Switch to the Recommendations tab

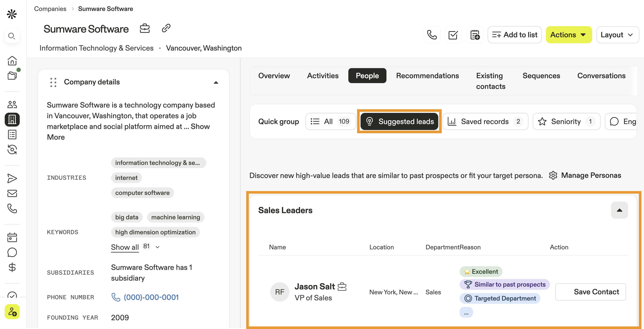point(427,76)
